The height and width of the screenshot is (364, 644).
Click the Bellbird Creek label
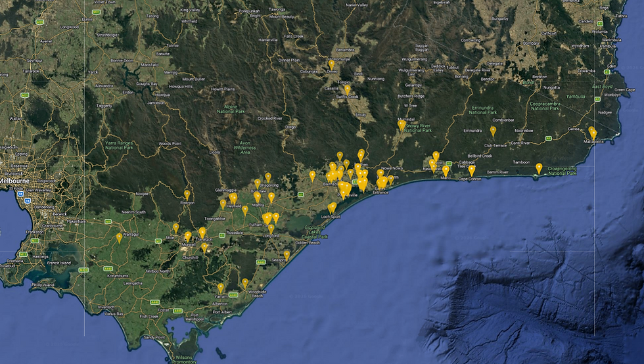coord(480,156)
